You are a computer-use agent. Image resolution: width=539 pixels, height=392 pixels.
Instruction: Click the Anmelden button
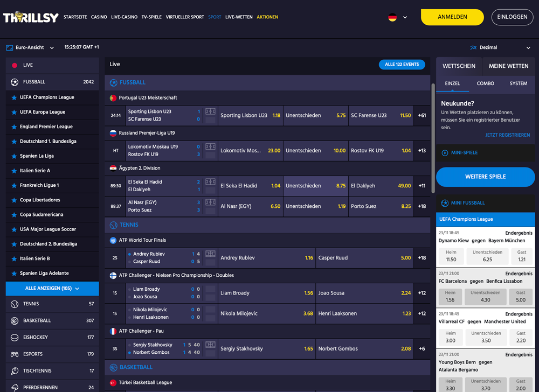[x=452, y=17]
